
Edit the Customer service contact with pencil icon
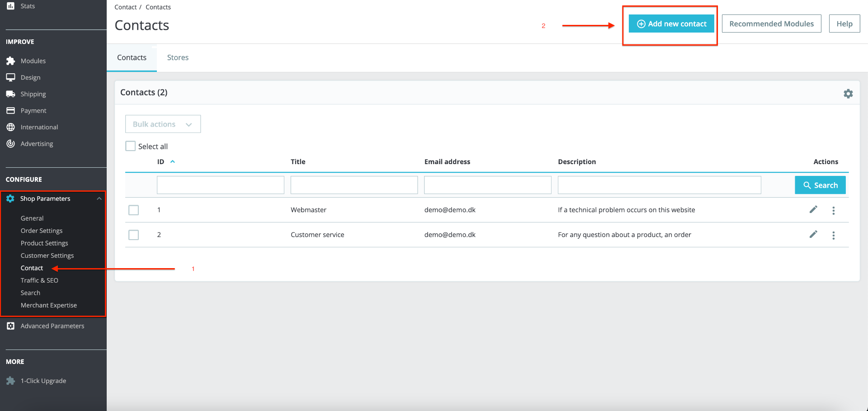[813, 234]
